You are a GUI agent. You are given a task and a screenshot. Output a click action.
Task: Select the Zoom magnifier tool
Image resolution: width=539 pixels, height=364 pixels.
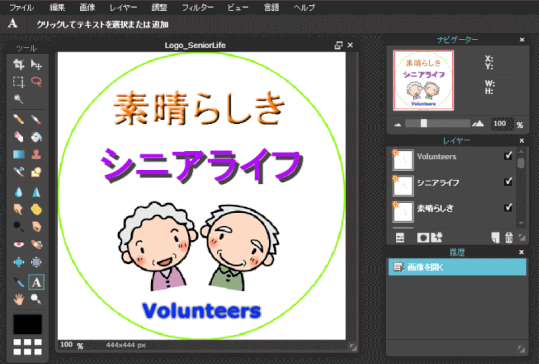[36, 299]
